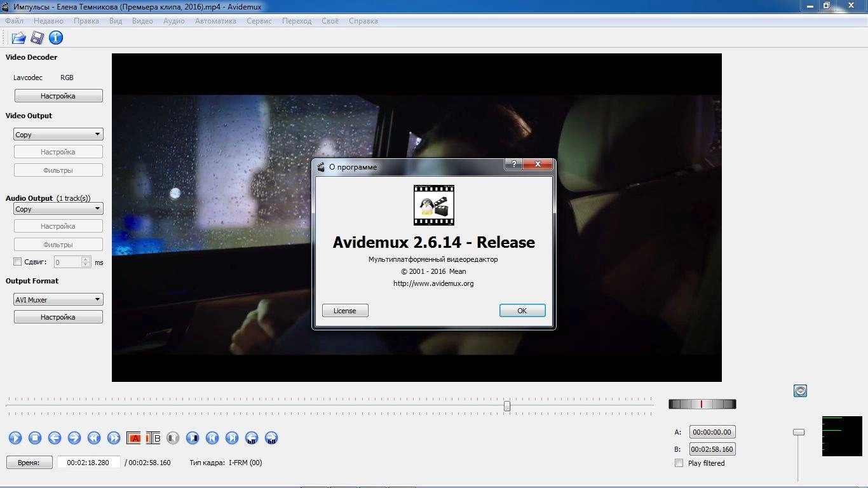Go to next black frame icon
The height and width of the screenshot is (488, 868).
click(193, 438)
